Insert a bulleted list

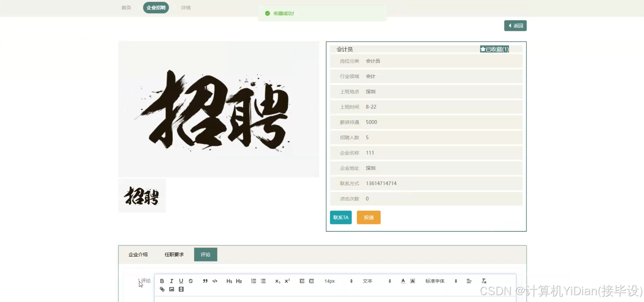point(263,281)
